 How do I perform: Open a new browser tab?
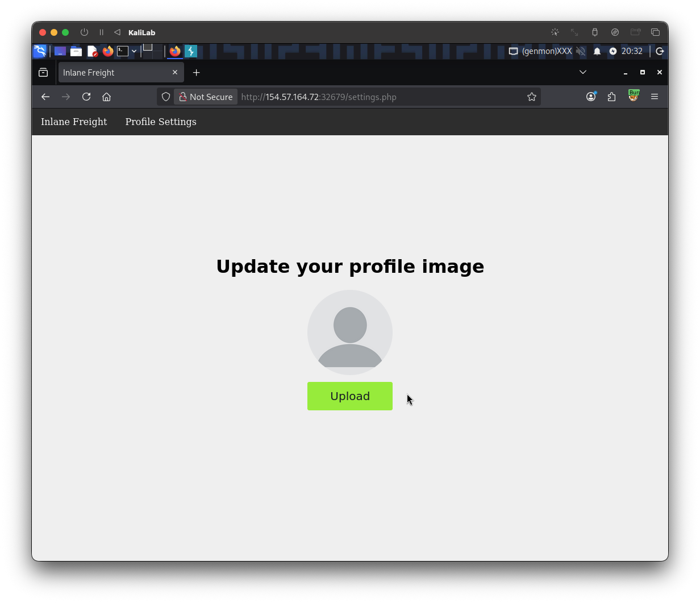point(196,72)
